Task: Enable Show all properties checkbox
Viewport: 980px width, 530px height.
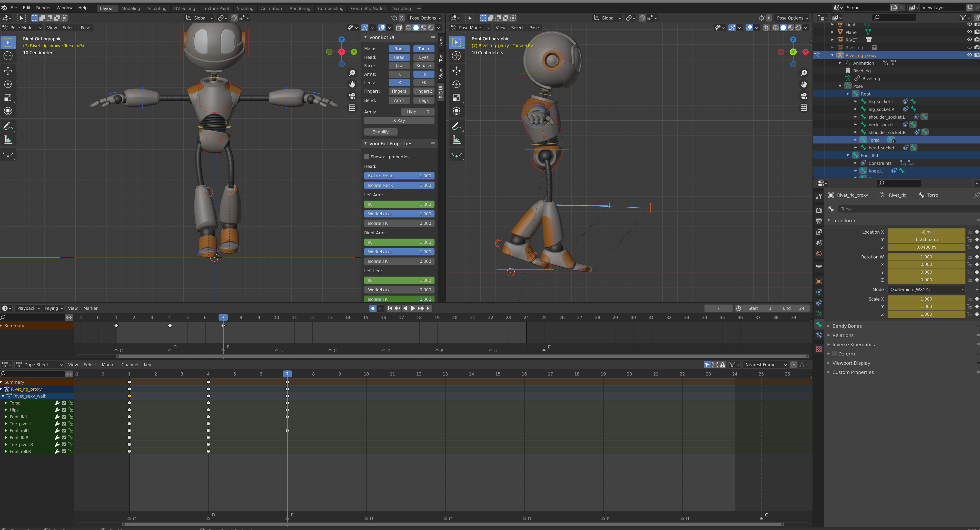Action: (x=367, y=157)
